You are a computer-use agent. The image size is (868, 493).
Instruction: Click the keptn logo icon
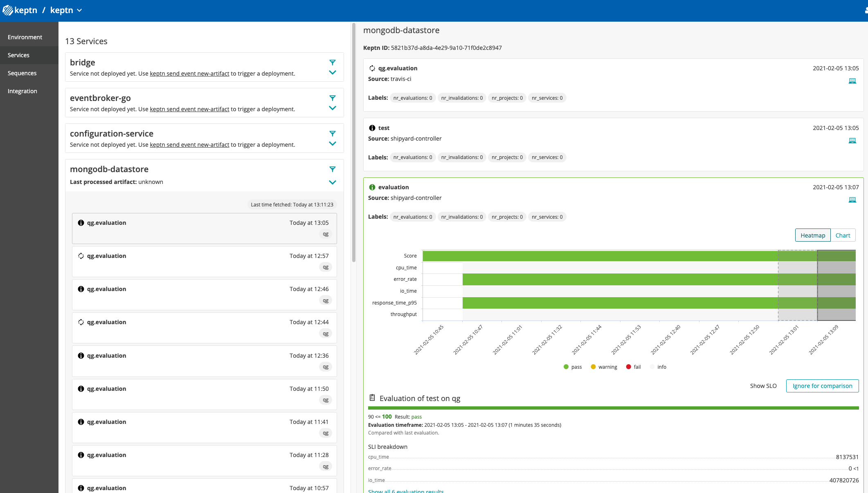8,10
